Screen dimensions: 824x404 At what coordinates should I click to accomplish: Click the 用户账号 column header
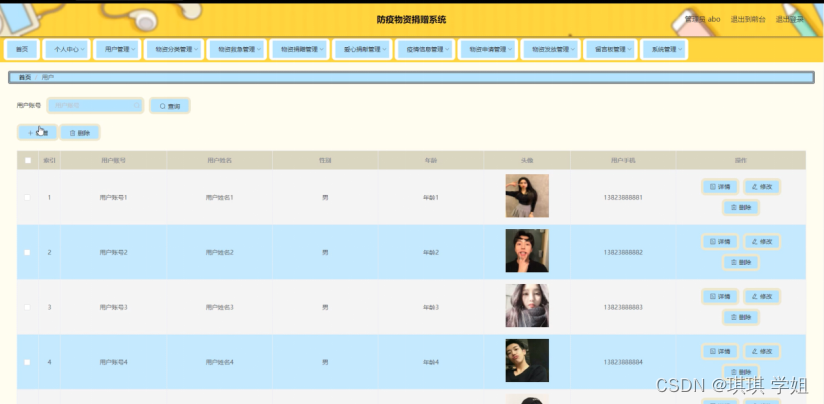pyautogui.click(x=114, y=160)
